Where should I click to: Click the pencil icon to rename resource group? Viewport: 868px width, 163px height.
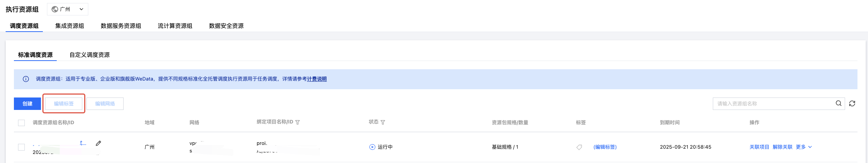coord(98,143)
